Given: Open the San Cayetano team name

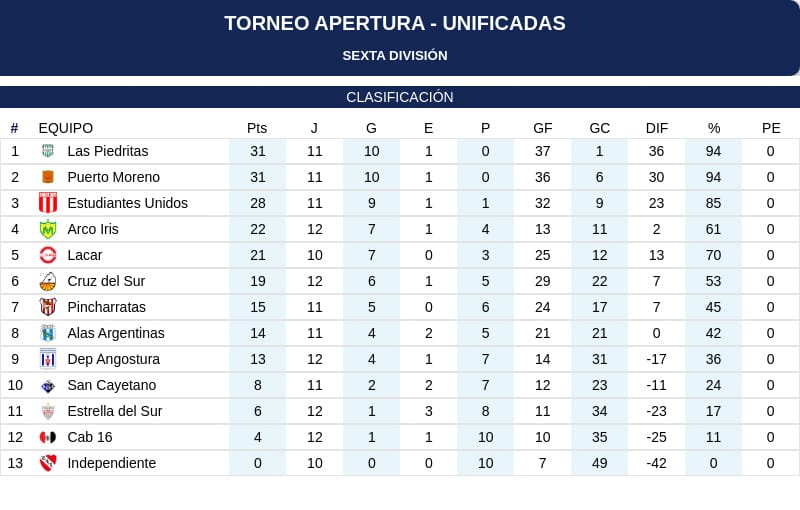Looking at the screenshot, I should 112,385.
